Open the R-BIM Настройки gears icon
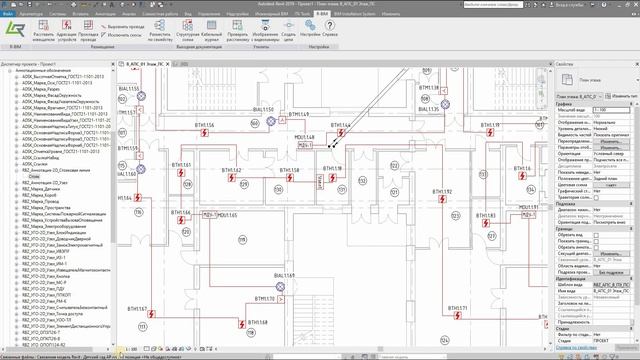The image size is (640, 360). tap(310, 29)
